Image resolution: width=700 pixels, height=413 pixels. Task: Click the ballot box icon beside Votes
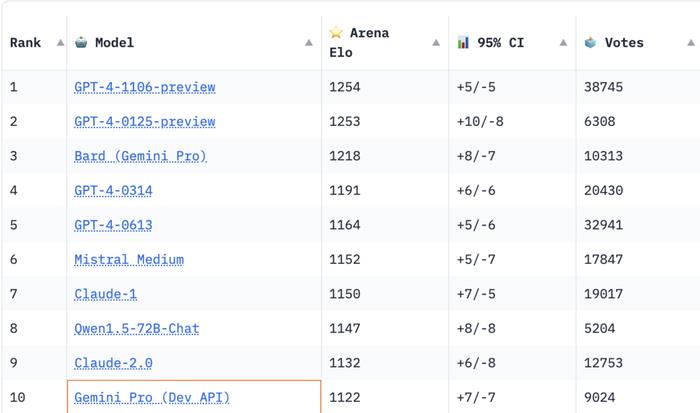click(590, 42)
